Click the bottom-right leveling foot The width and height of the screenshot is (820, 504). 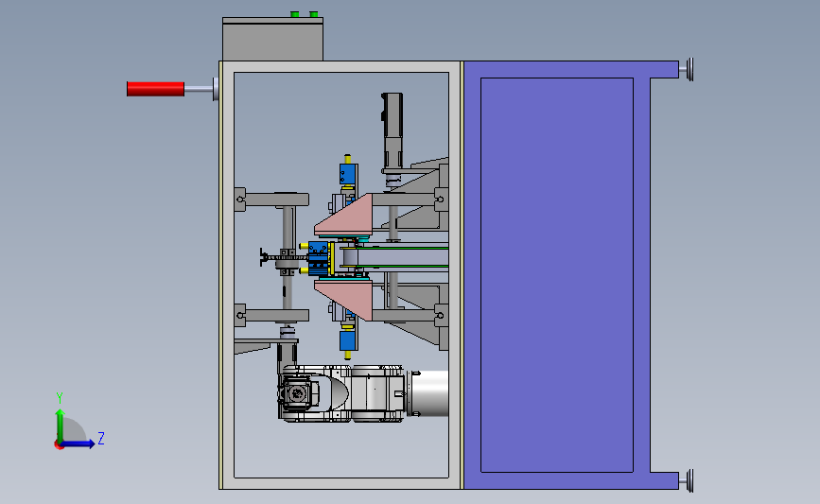click(688, 480)
